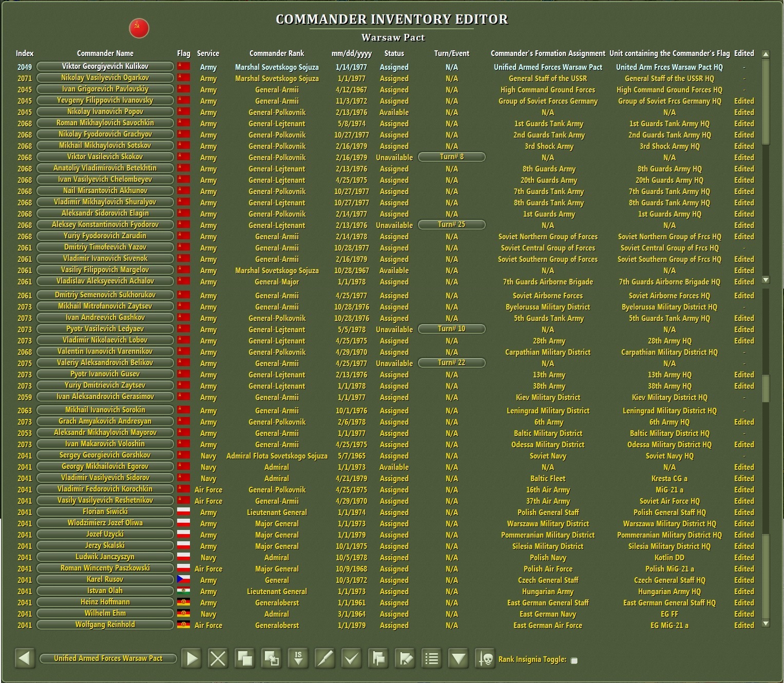Open commander Heinz Hoffmann entry
This screenshot has height=683, width=784.
tap(105, 602)
